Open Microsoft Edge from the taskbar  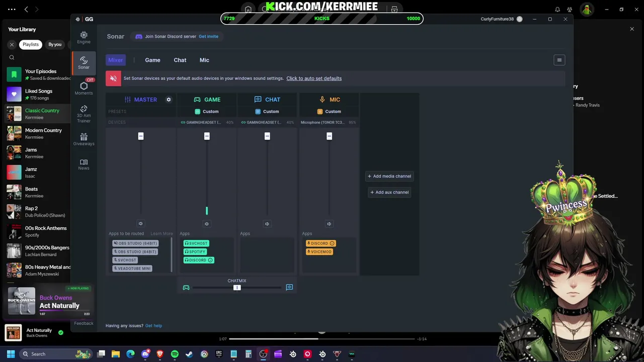pos(130,354)
